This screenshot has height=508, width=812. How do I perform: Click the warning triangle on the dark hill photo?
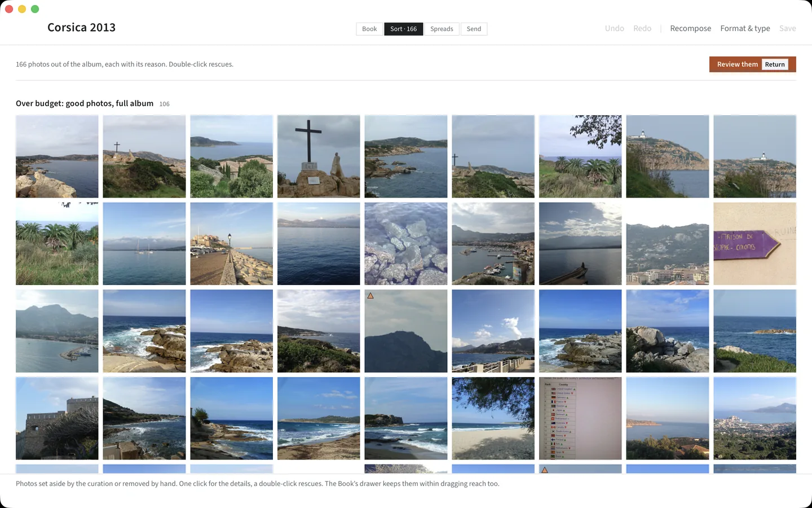click(x=370, y=296)
